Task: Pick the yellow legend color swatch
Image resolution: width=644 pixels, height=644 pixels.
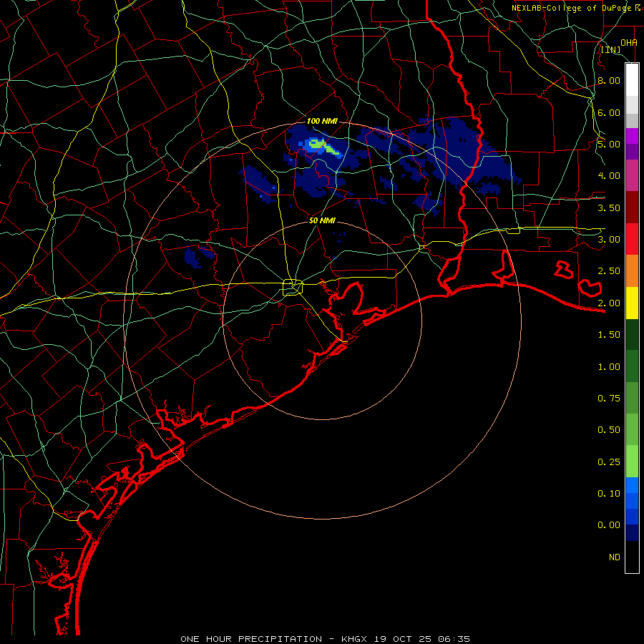Action: pyautogui.click(x=632, y=303)
